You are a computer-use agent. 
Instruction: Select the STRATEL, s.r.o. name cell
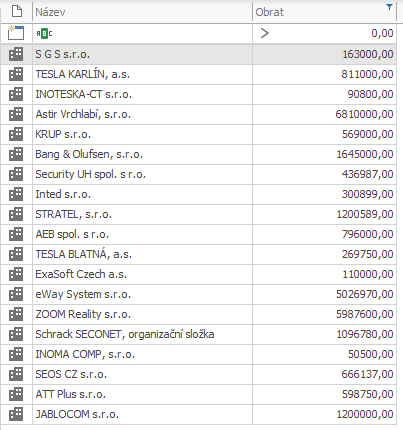(142, 214)
